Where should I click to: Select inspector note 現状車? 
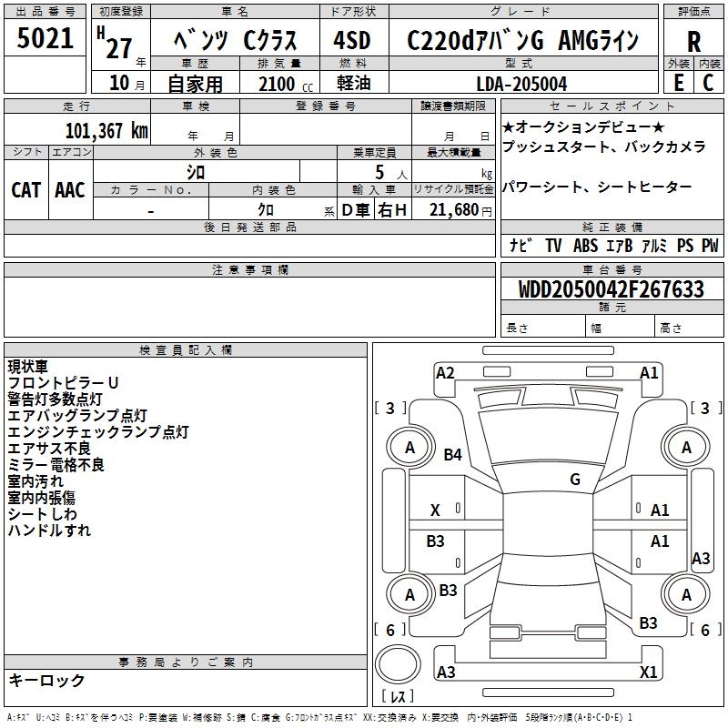[27, 367]
